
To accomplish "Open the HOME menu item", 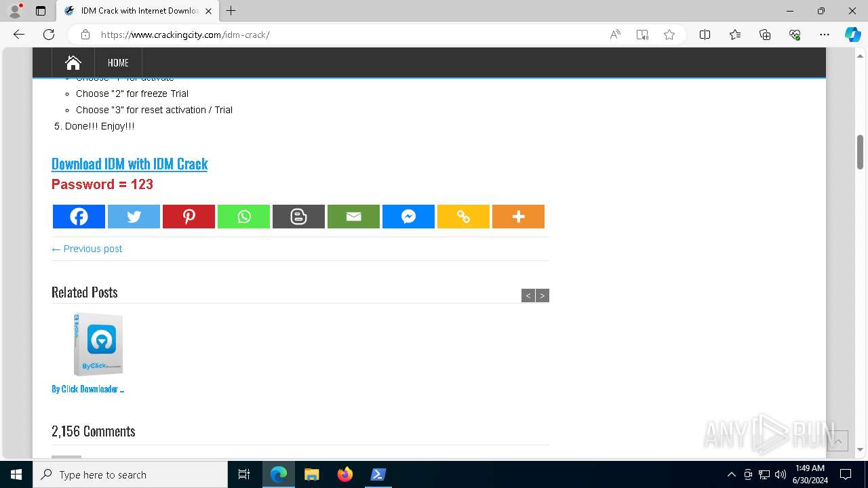I will pos(118,62).
